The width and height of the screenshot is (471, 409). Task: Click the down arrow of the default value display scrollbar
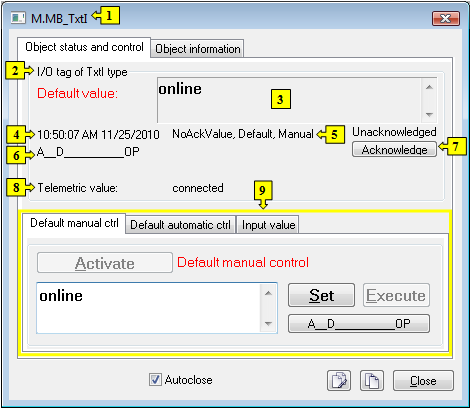pos(429,114)
